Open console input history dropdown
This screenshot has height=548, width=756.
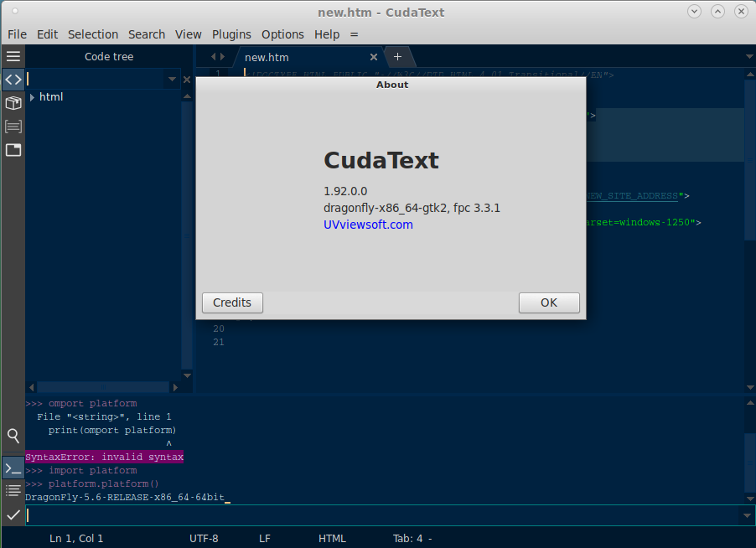click(748, 515)
